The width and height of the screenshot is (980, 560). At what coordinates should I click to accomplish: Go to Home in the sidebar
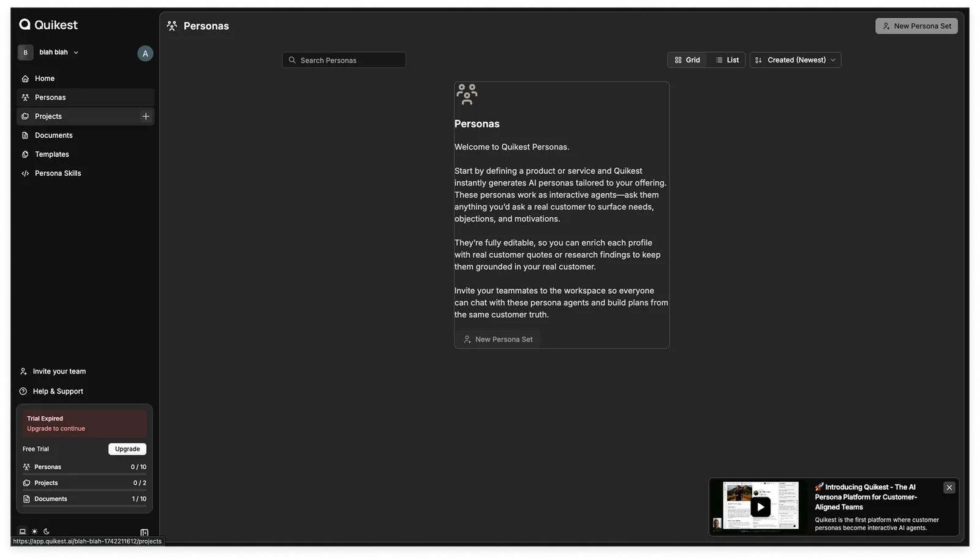pos(85,78)
